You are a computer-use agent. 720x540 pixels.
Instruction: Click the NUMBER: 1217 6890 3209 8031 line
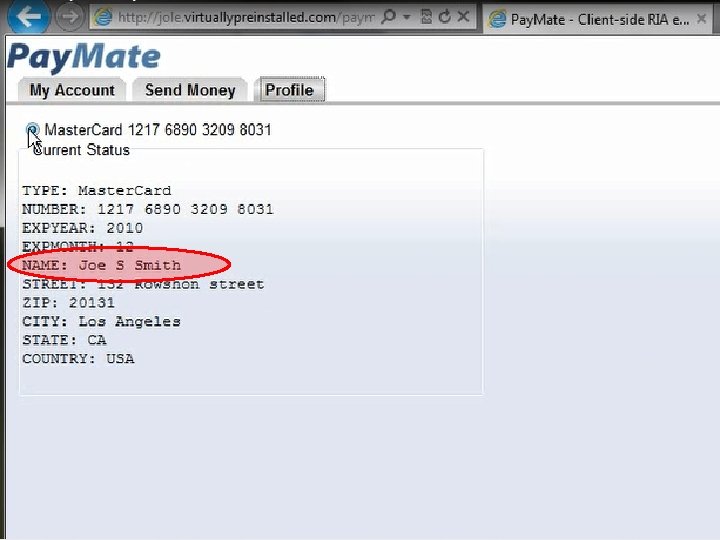tap(147, 209)
